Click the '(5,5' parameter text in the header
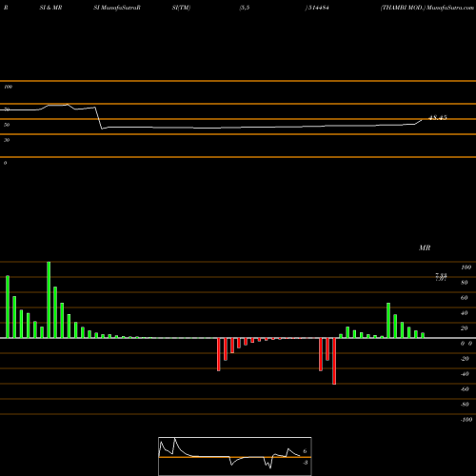 [245, 8]
